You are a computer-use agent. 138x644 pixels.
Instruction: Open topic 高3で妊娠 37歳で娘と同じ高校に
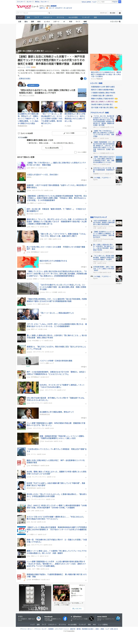(103, 107)
